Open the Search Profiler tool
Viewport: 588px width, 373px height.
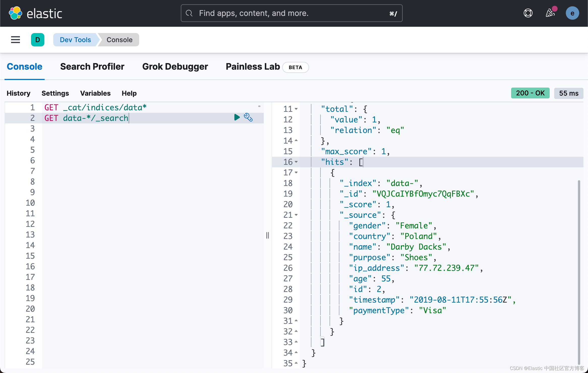pyautogui.click(x=92, y=66)
